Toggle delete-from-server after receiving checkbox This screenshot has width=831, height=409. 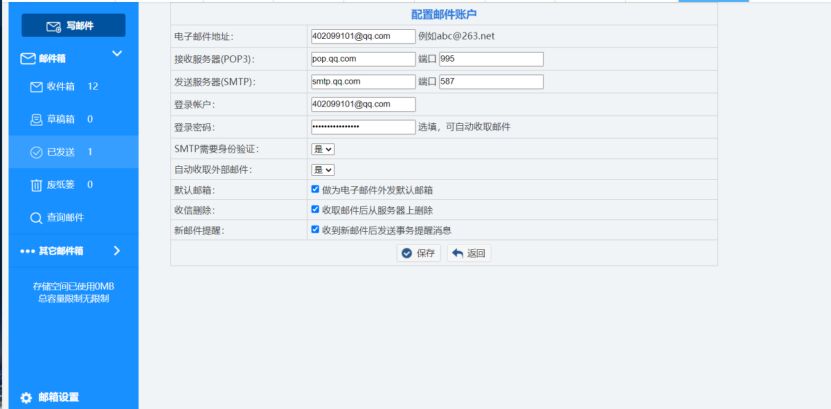coord(316,210)
